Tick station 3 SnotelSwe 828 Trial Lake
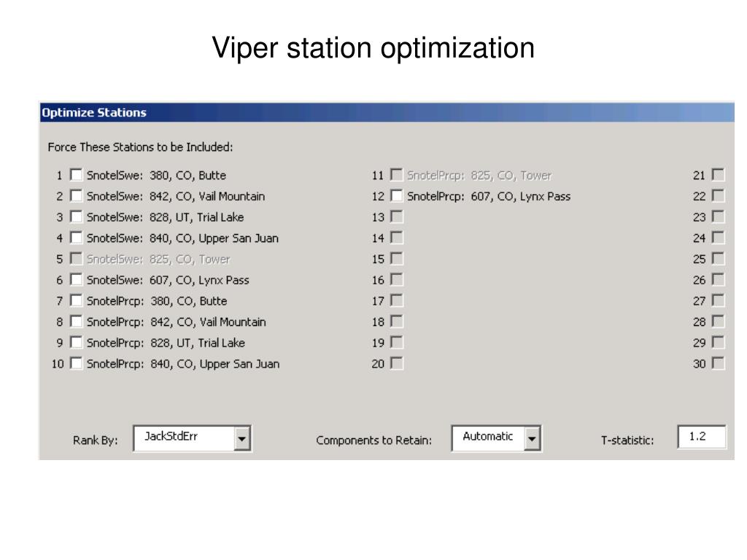 [76, 217]
